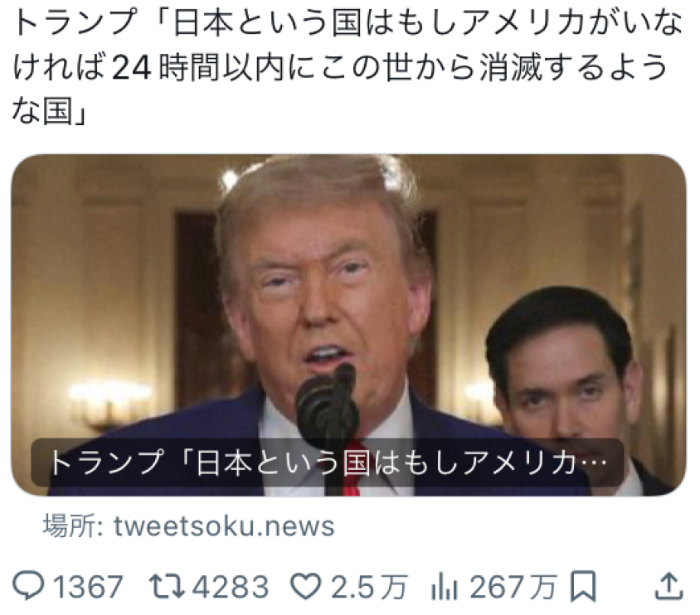Click the 4283 repost count
Screen dimensions: 700x615
click(231, 586)
